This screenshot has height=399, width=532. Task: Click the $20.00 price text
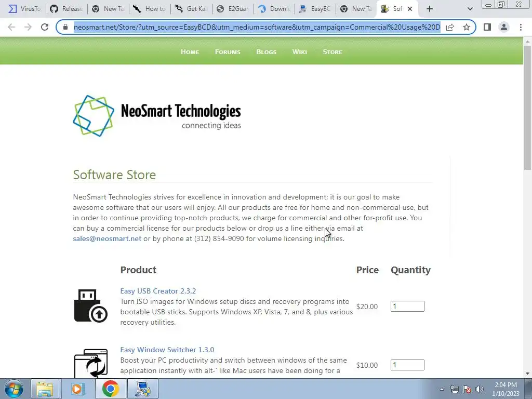point(367,307)
